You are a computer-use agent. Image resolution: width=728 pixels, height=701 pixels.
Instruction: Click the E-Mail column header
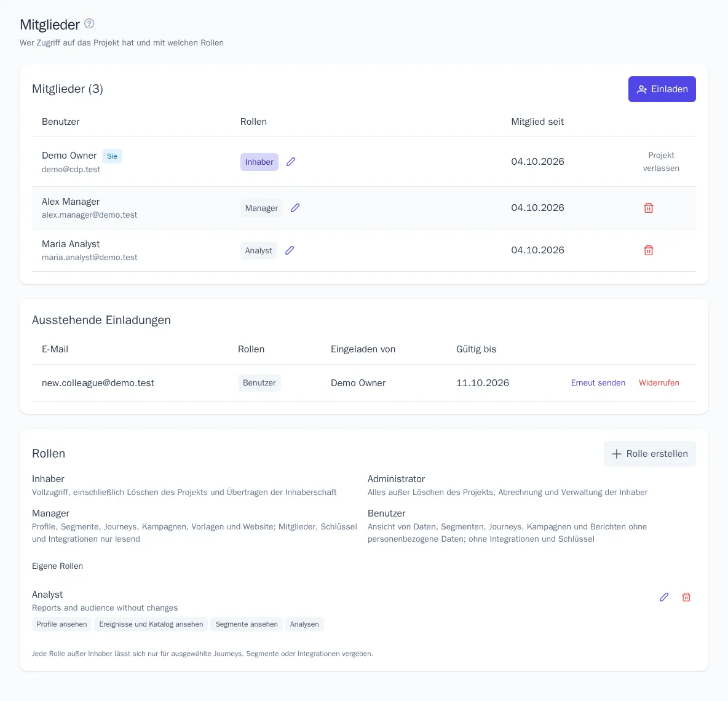55,349
